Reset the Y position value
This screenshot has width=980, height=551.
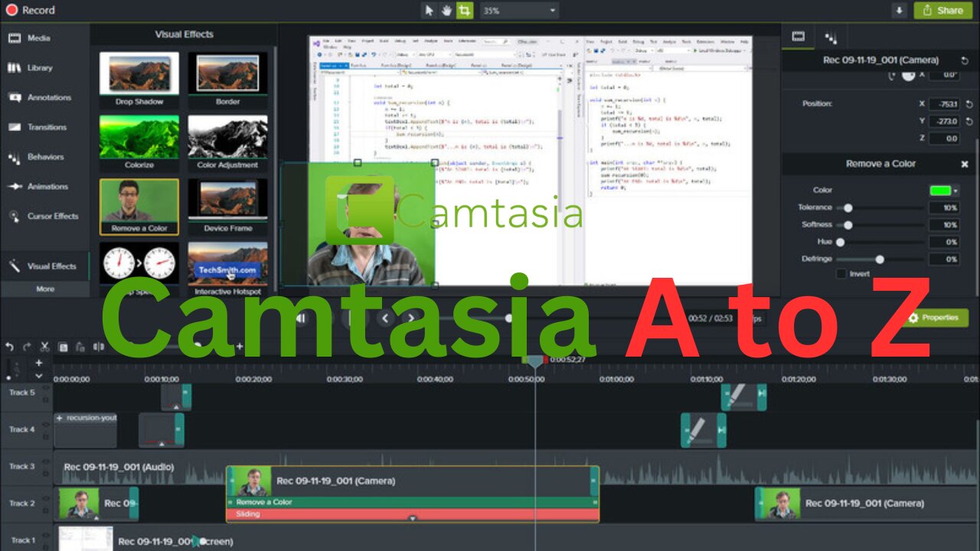pyautogui.click(x=969, y=122)
